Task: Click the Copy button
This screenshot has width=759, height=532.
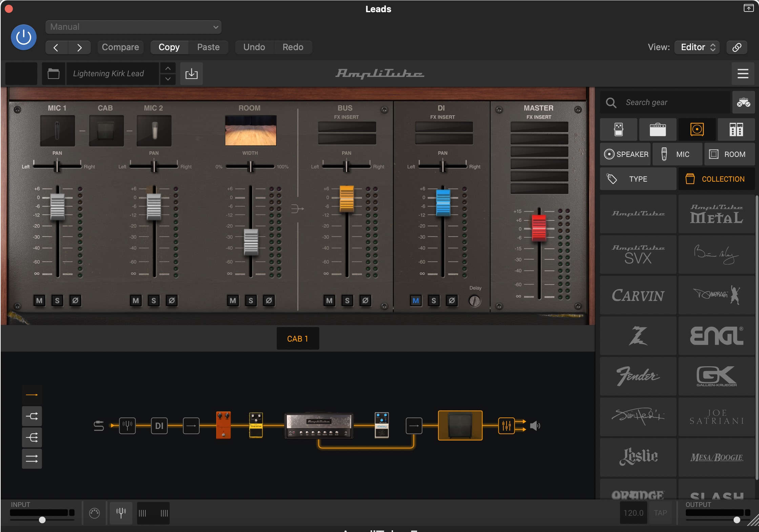Action: pyautogui.click(x=169, y=47)
